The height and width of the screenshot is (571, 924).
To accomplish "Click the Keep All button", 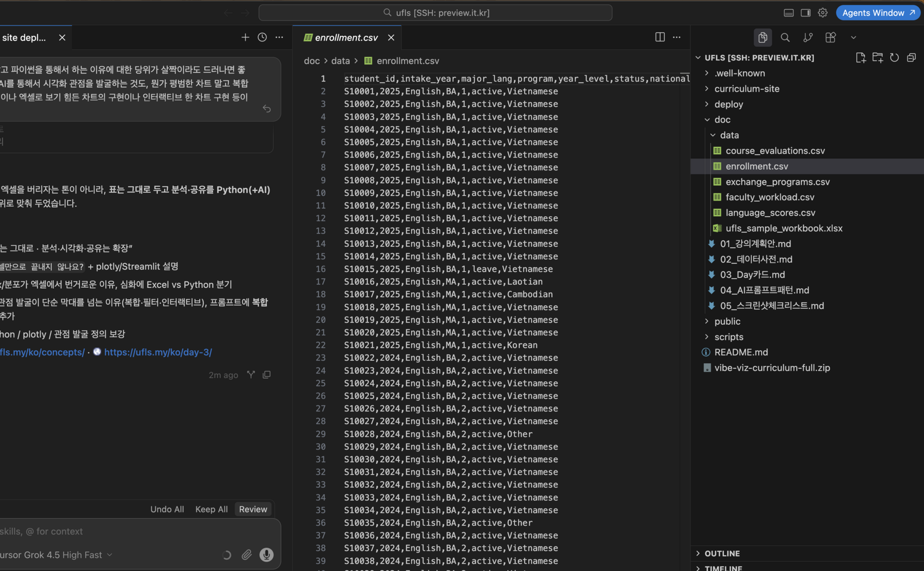I will [211, 509].
